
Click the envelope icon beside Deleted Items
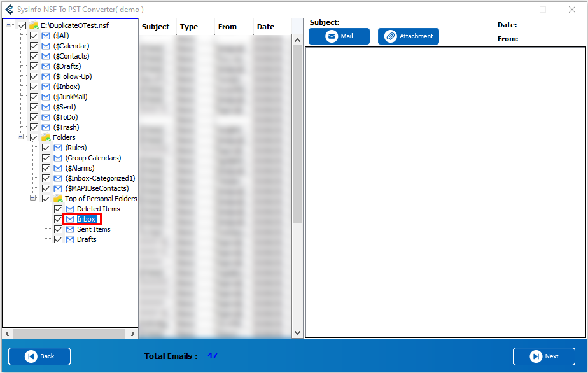(x=70, y=209)
